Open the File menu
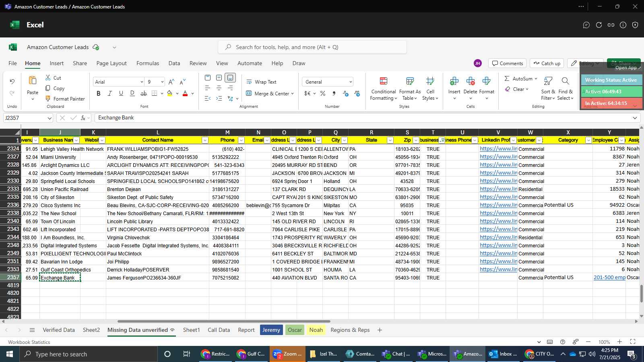The width and height of the screenshot is (644, 362). click(x=13, y=63)
